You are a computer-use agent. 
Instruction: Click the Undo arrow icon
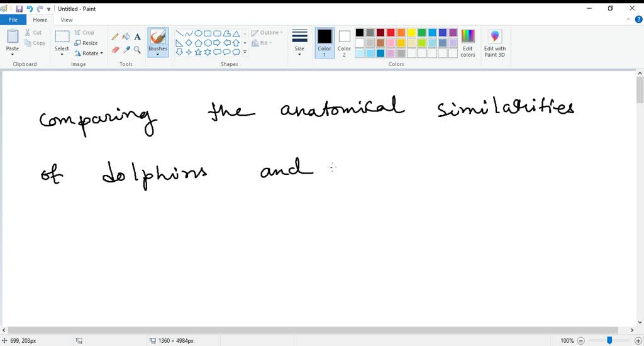click(x=30, y=9)
